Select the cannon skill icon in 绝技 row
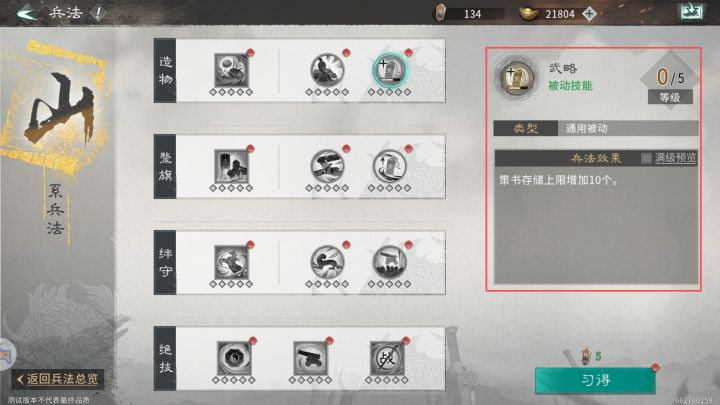720x405 pixels. click(310, 358)
